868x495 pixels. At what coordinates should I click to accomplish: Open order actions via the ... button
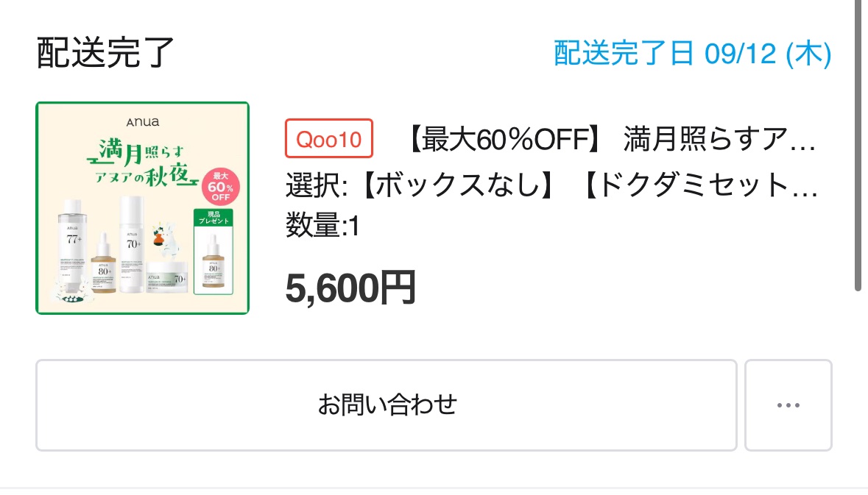coord(788,405)
